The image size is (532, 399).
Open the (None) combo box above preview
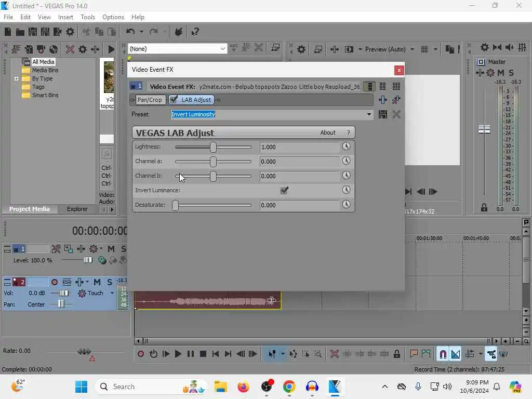(x=177, y=49)
